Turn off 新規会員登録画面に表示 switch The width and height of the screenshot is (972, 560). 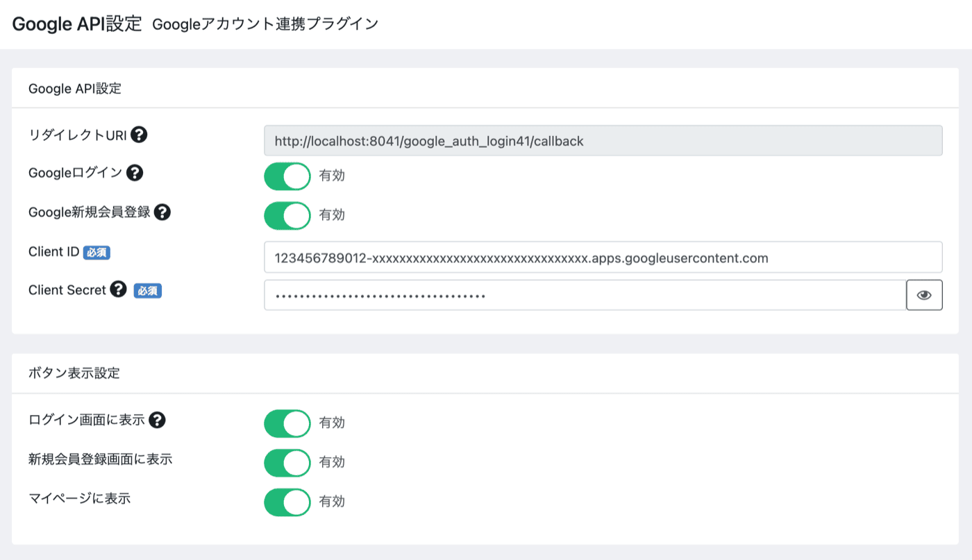coord(287,462)
